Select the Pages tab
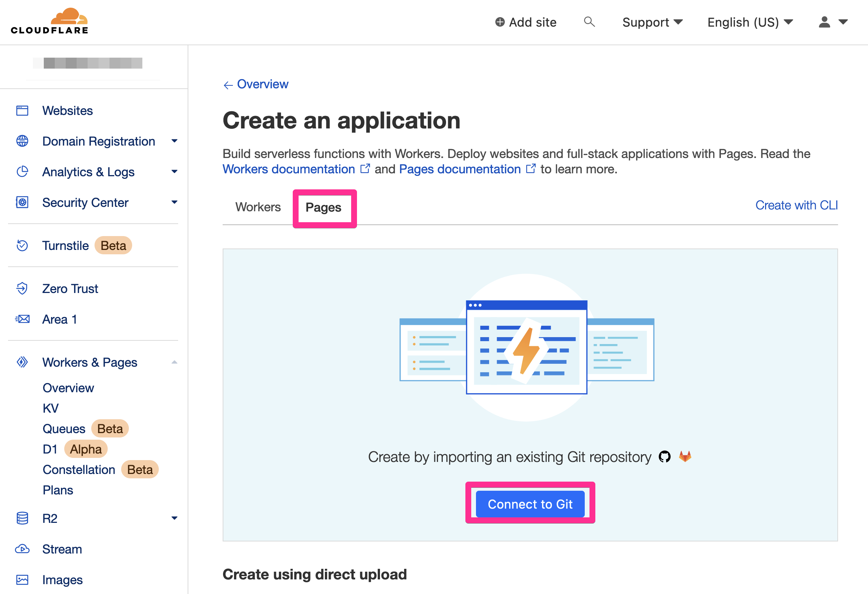868x594 pixels. (x=323, y=208)
